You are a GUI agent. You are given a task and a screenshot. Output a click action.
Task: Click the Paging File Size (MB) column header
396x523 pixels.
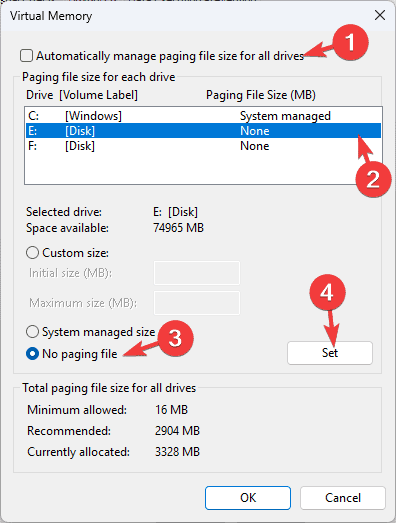point(261,95)
